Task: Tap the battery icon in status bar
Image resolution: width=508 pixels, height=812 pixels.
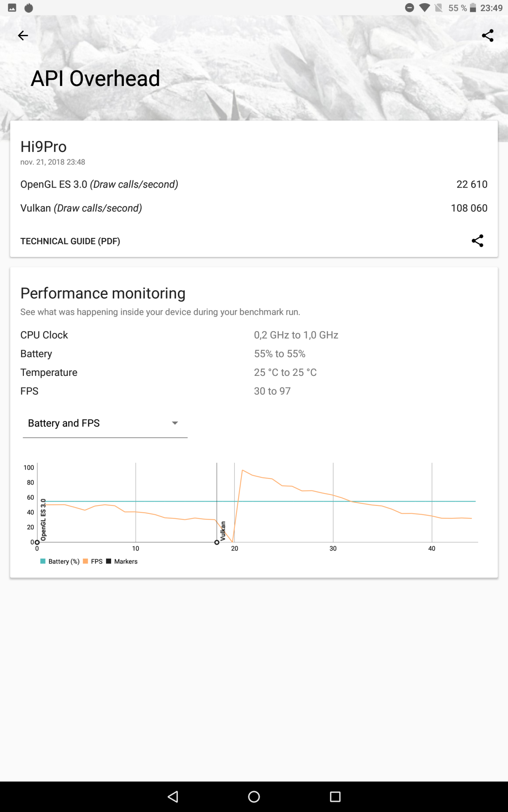Action: (x=473, y=8)
